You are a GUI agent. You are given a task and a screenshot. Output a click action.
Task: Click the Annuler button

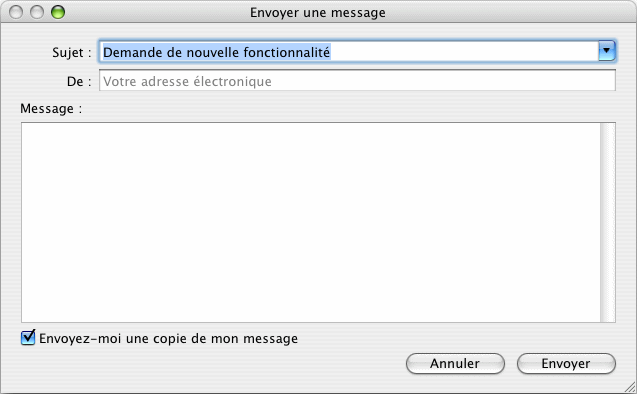[455, 364]
